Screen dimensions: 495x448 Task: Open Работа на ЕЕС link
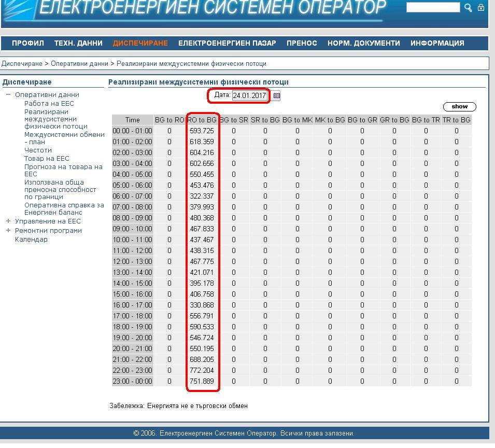49,104
